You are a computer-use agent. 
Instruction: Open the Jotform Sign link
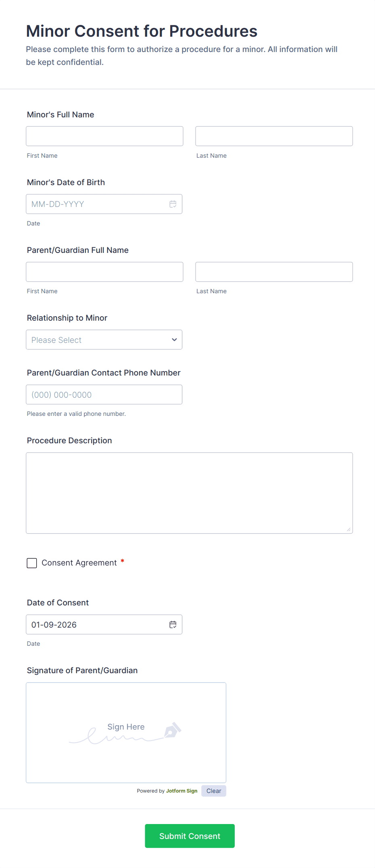click(181, 791)
